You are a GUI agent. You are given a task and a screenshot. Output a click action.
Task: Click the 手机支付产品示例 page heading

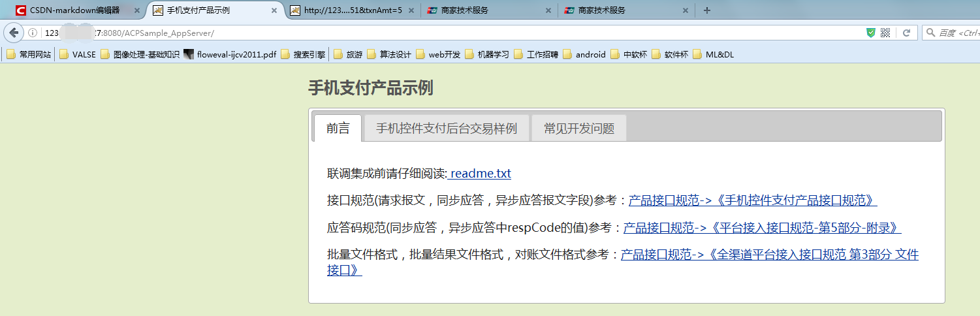coord(371,88)
